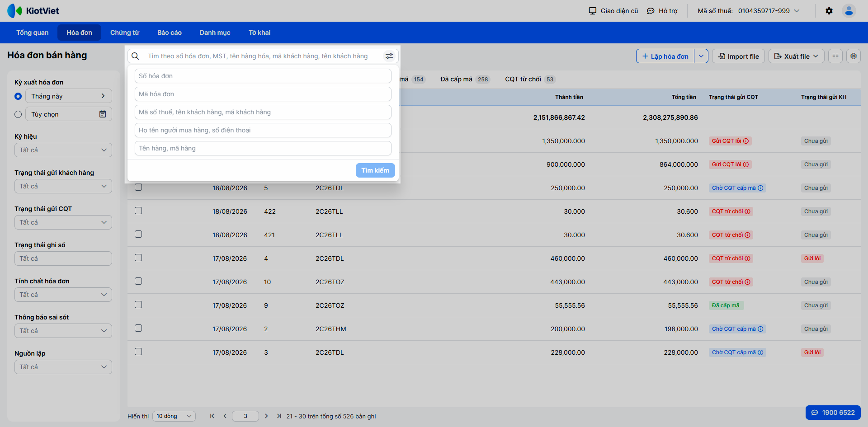868x427 pixels.
Task: Open the Tổng quan menu
Action: 33,33
